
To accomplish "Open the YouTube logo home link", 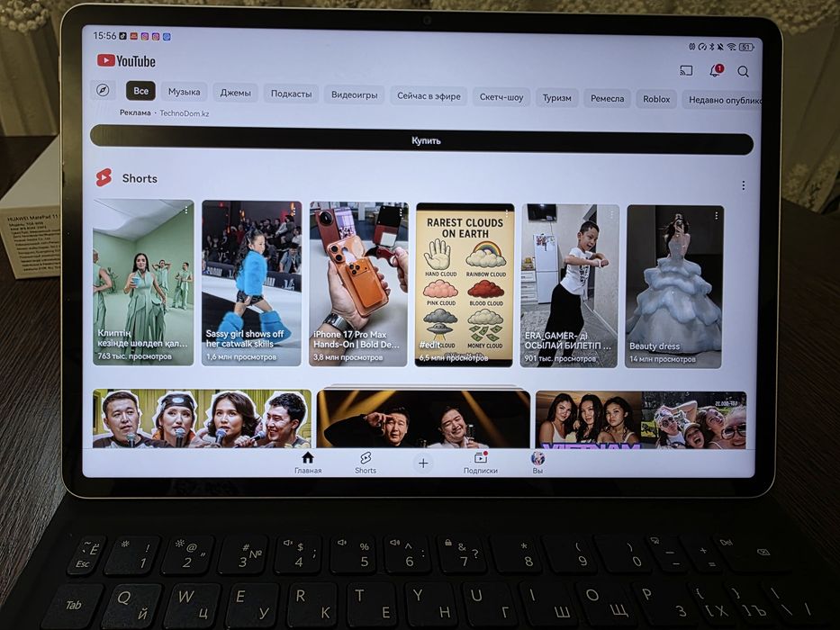I will 126,60.
